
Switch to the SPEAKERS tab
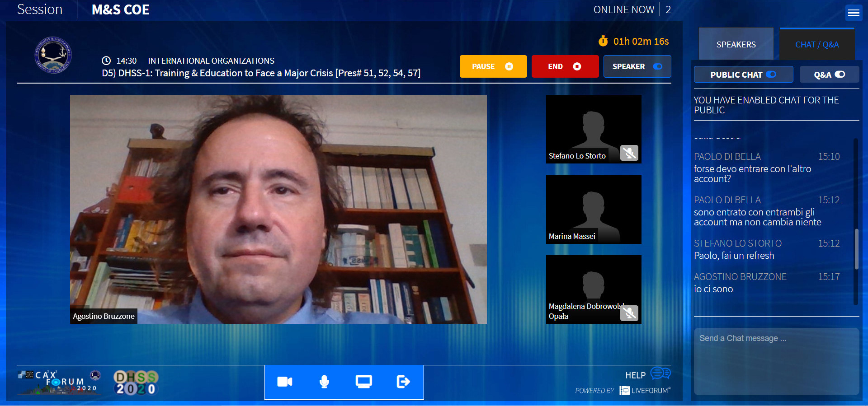(x=736, y=44)
